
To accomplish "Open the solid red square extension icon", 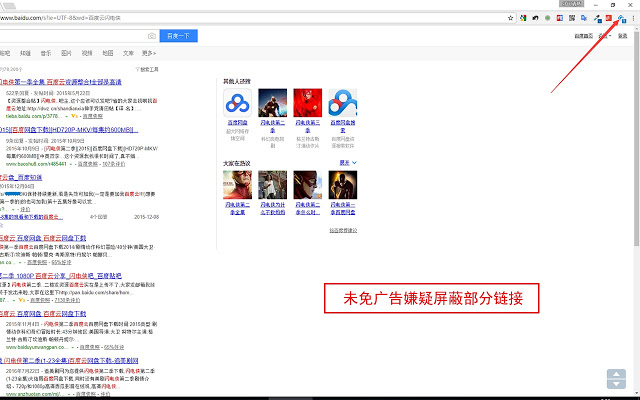I will (609, 18).
